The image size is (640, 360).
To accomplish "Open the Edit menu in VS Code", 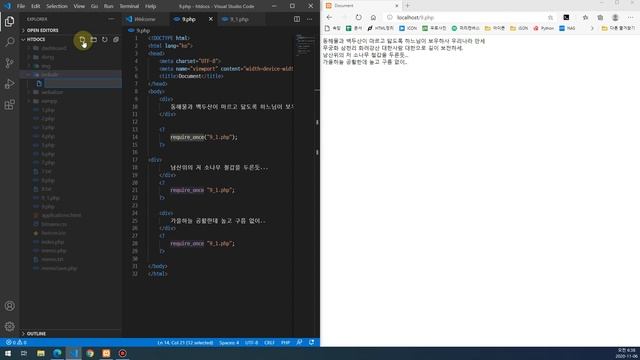I will (36, 6).
